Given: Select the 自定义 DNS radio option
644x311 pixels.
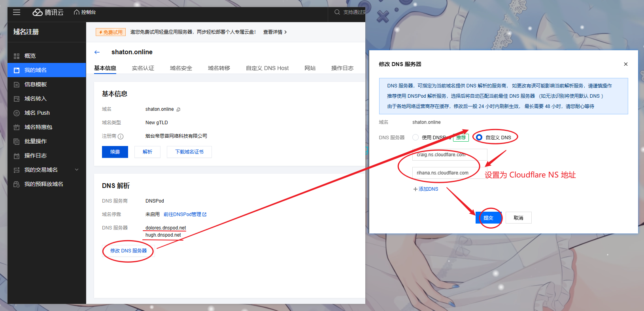Looking at the screenshot, I should pos(479,137).
